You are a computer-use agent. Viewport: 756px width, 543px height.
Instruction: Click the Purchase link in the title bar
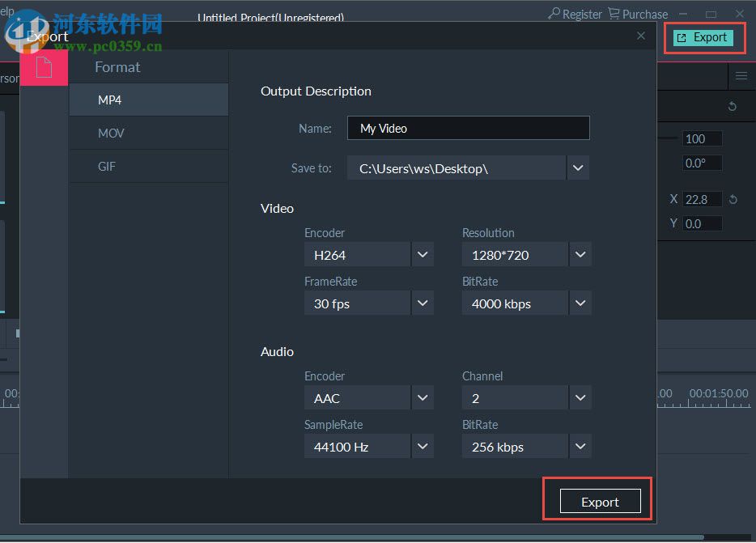[x=644, y=15]
